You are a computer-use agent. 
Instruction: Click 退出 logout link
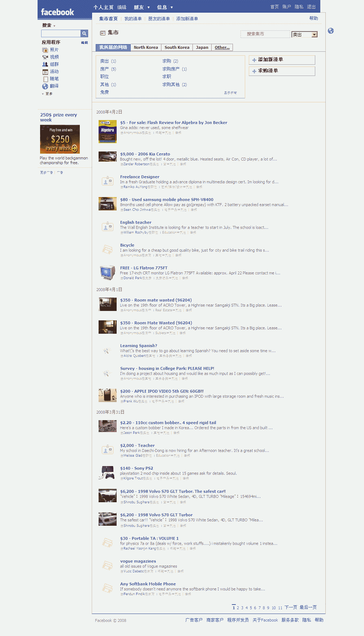[x=311, y=7]
